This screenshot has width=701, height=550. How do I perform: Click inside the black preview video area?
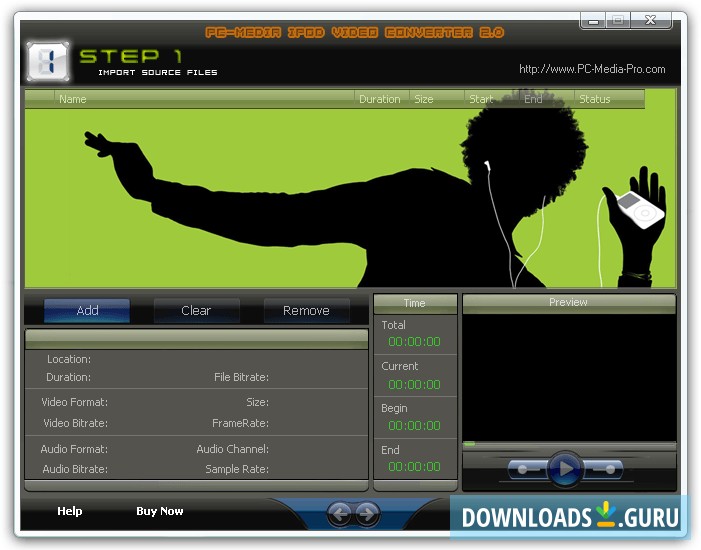[569, 378]
